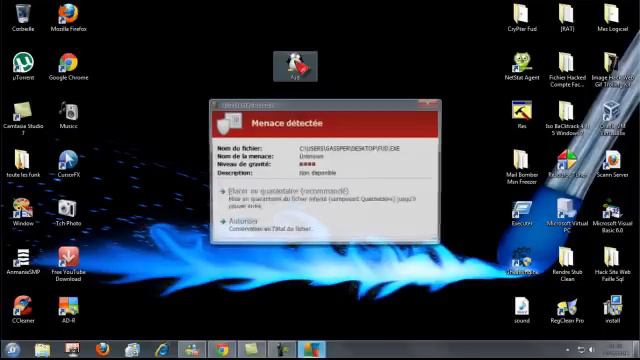This screenshot has height=360, width=640.
Task: Open the Corbeille recycle bin icon
Action: [23, 18]
